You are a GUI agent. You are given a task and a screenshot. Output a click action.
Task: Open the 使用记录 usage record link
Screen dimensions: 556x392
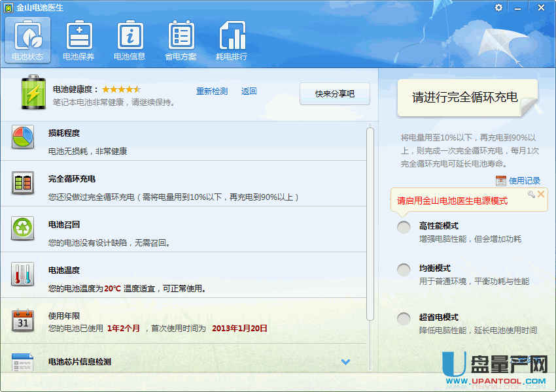pyautogui.click(x=524, y=181)
